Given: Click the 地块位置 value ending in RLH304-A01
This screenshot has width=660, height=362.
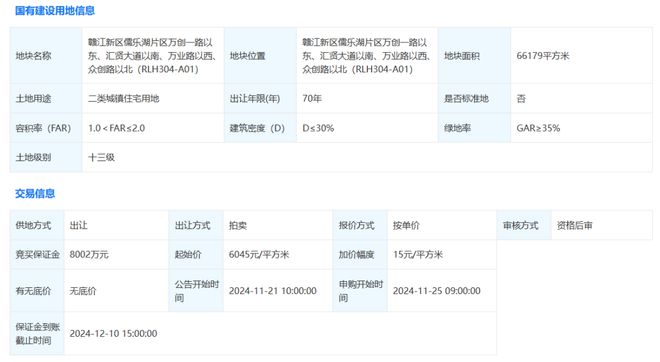Looking at the screenshot, I should click(366, 56).
